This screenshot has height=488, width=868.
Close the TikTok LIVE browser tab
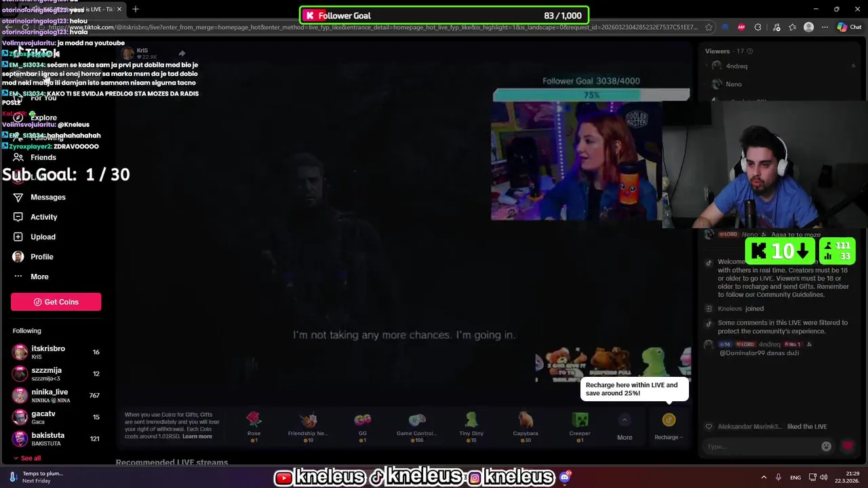point(119,9)
